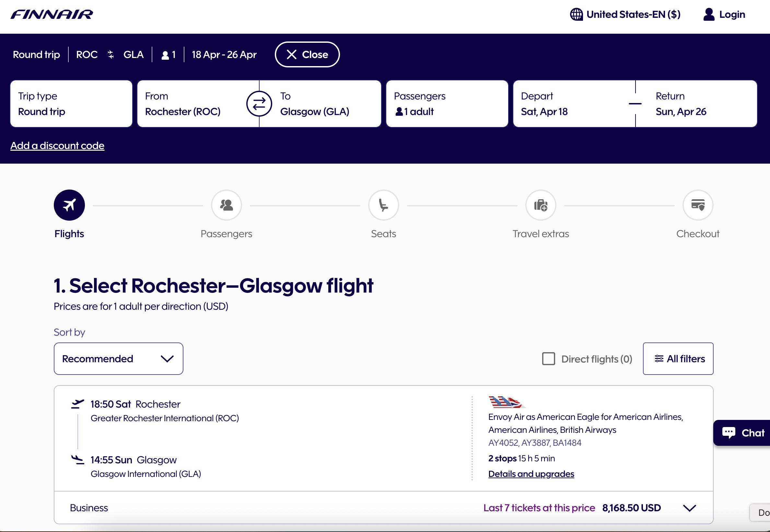
Task: Click the Checkout step card icon
Action: point(698,205)
